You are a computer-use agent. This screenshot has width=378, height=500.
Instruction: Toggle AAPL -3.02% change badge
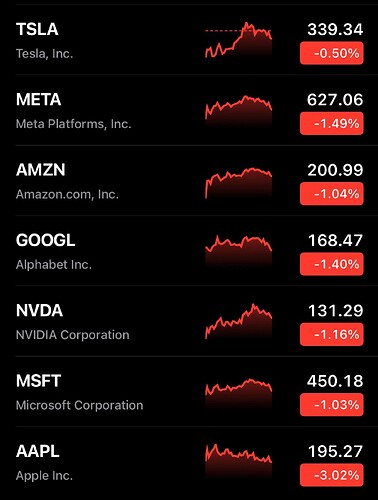click(332, 475)
